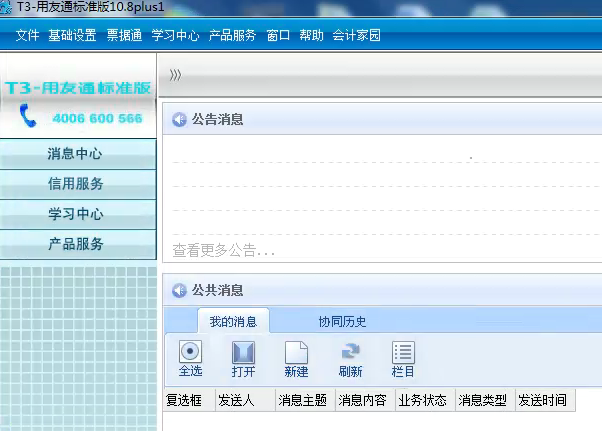Click the T3-用友通标准版 logo banner
602x431 pixels.
(x=78, y=88)
